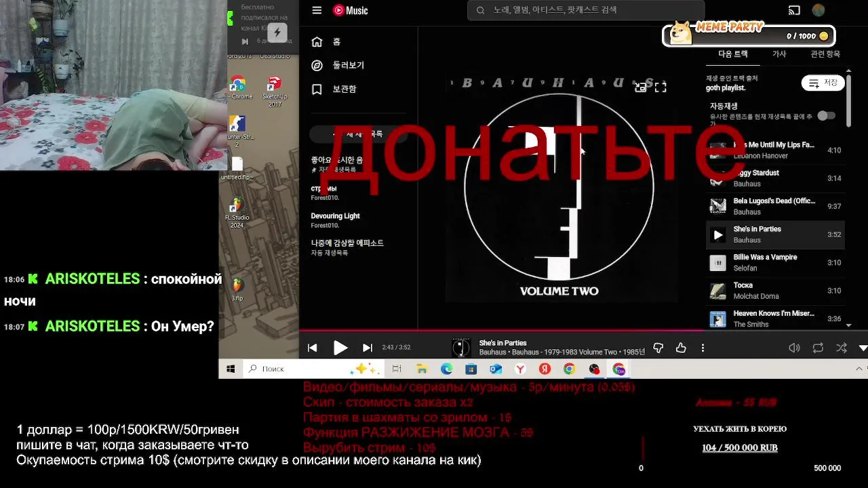Image resolution: width=868 pixels, height=488 pixels.
Task: Play Ziggy Stardust by Bauhaus
Action: click(775, 178)
